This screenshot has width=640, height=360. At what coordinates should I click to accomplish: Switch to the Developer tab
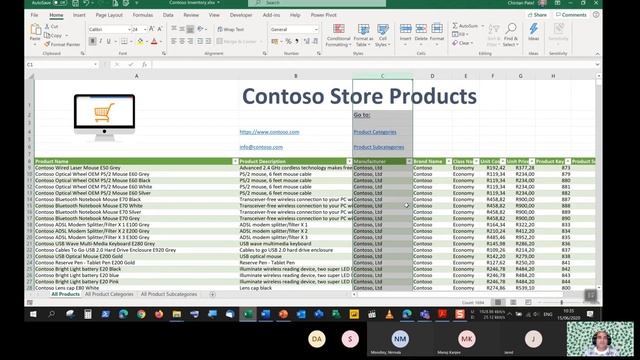coord(241,15)
